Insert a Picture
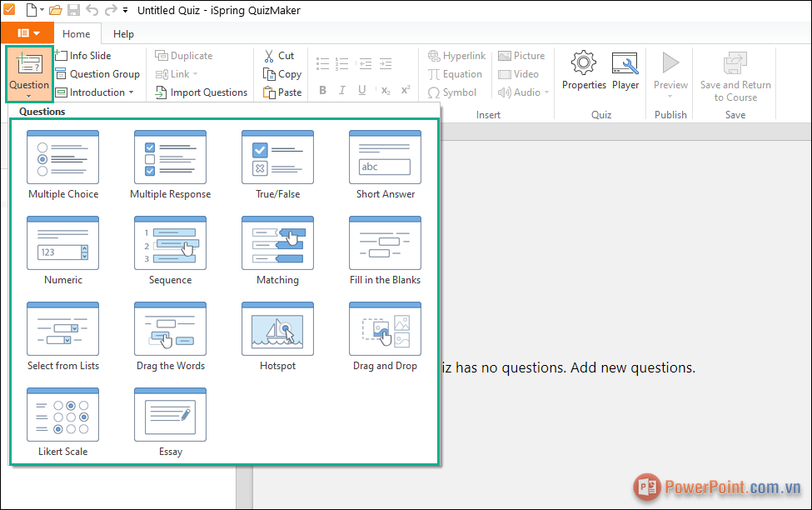This screenshot has height=510, width=812. [521, 56]
